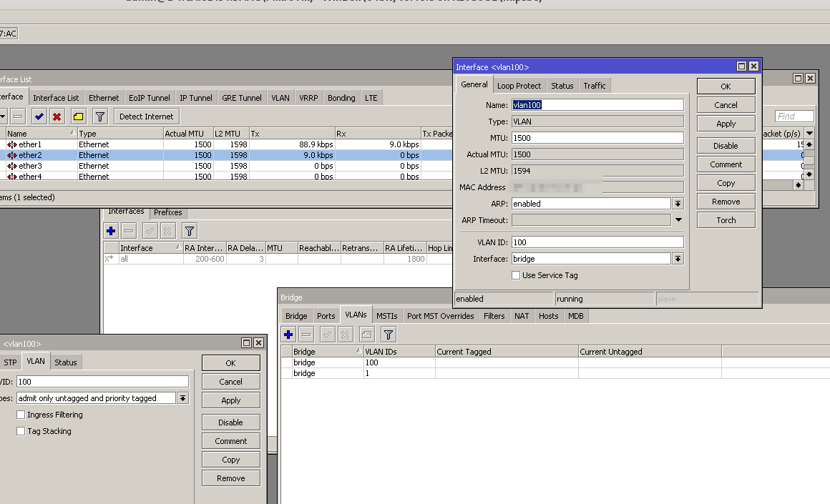Add new bridge VLAN with blue plus icon
Image resolution: width=830 pixels, height=504 pixels.
288,334
